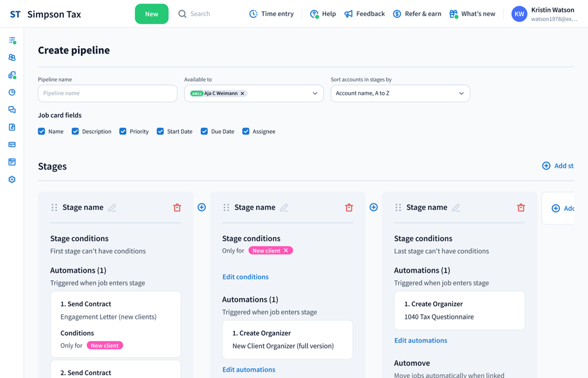Viewport: 588px width, 378px height.
Task: Open What's new in top bar
Action: 472,14
